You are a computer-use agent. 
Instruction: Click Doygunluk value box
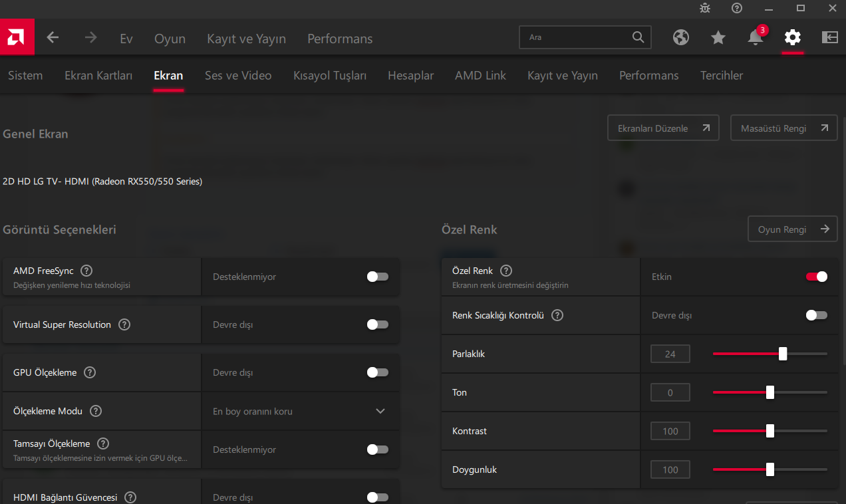click(x=670, y=469)
